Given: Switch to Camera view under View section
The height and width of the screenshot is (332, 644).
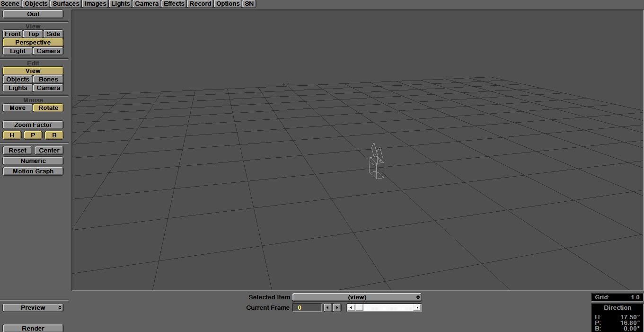Looking at the screenshot, I should [48, 51].
